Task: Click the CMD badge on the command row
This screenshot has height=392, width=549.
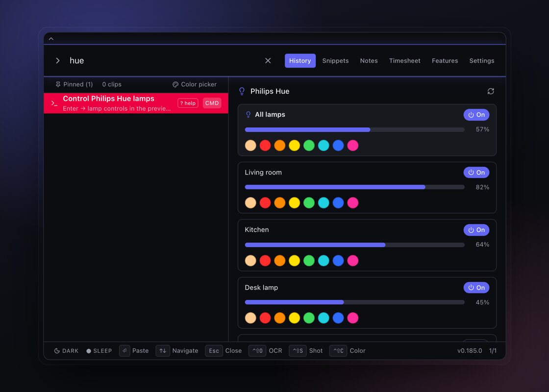Action: coord(212,103)
